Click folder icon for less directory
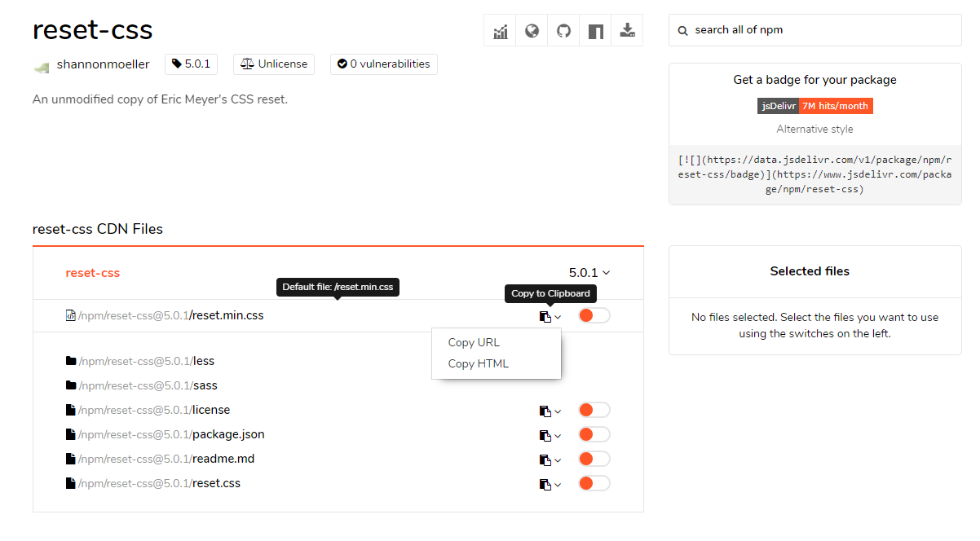Image resolution: width=980 pixels, height=541 pixels. click(x=71, y=361)
